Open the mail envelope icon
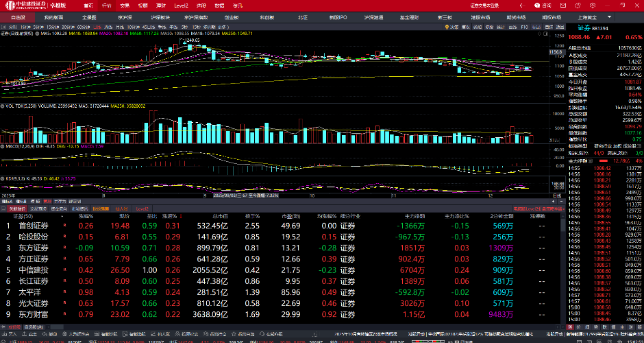Viewport: 644px width, 343px height. point(563,5)
